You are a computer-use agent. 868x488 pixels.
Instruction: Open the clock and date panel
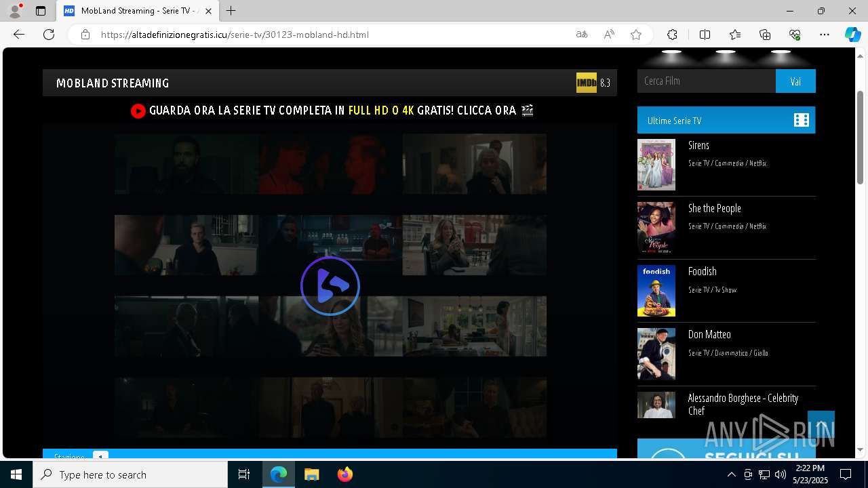810,474
